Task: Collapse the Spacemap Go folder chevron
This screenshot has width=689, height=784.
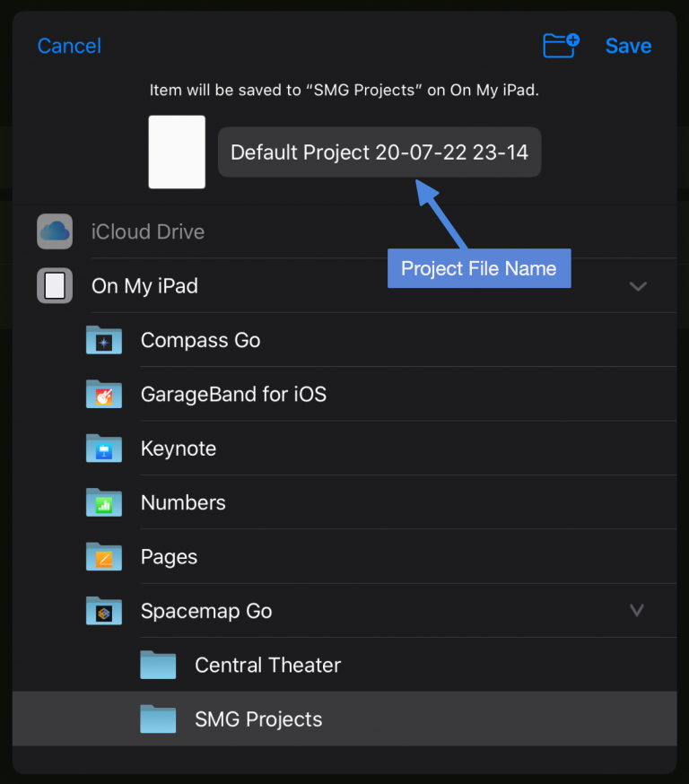Action: [x=636, y=611]
